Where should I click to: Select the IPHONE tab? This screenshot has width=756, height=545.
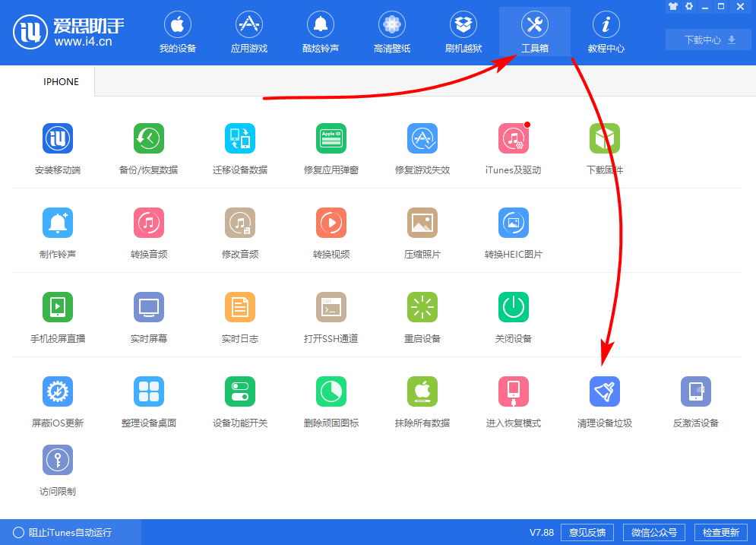coord(61,81)
